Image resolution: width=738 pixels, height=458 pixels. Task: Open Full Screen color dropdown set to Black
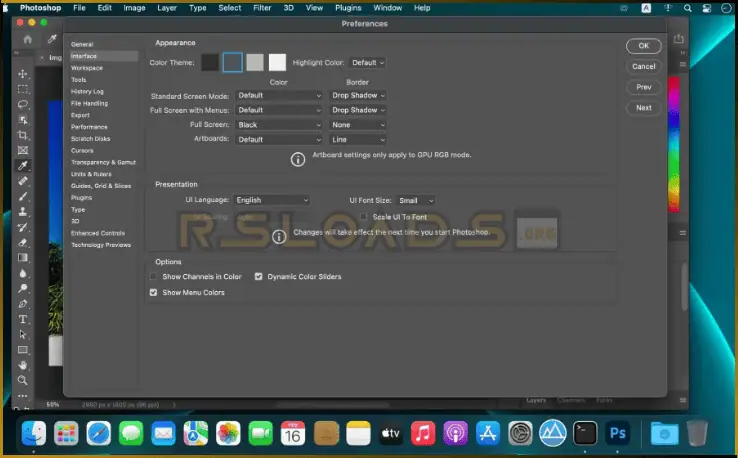[279, 125]
